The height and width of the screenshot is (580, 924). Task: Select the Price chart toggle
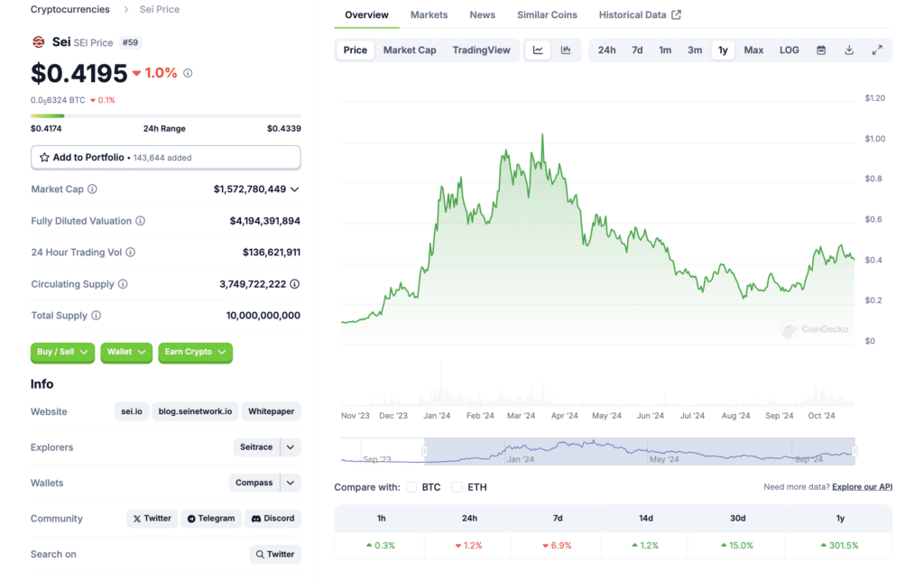pos(356,50)
